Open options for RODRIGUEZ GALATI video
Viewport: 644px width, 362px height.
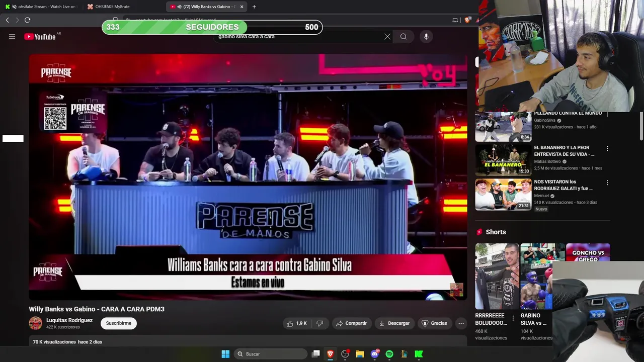click(607, 183)
